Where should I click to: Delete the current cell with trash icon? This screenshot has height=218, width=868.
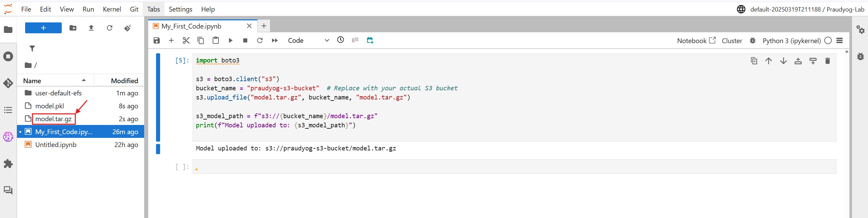click(x=827, y=61)
